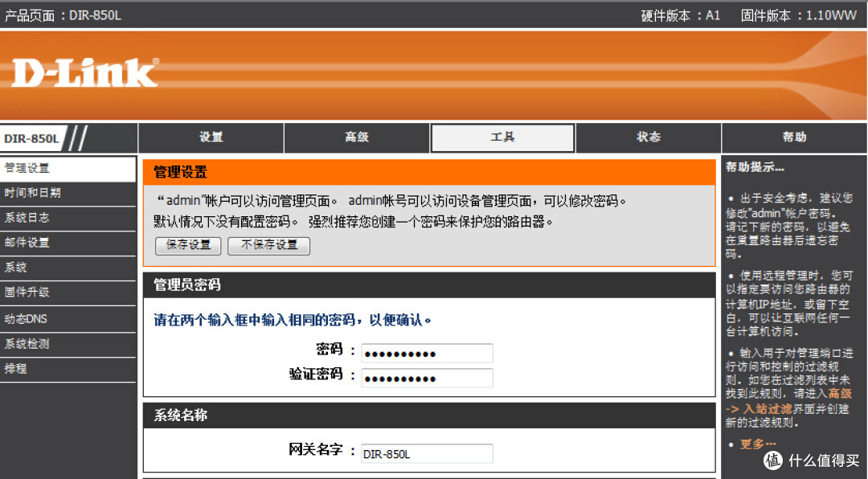Focus the 密码 input field
868x479 pixels.
coord(427,354)
